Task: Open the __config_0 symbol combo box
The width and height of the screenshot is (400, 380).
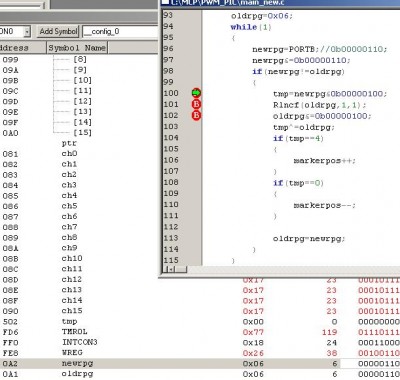Action: [x=120, y=32]
